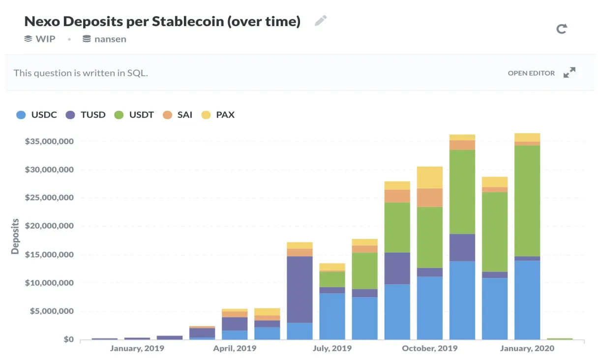Click the nansen database icon
600x364 pixels.
(87, 39)
